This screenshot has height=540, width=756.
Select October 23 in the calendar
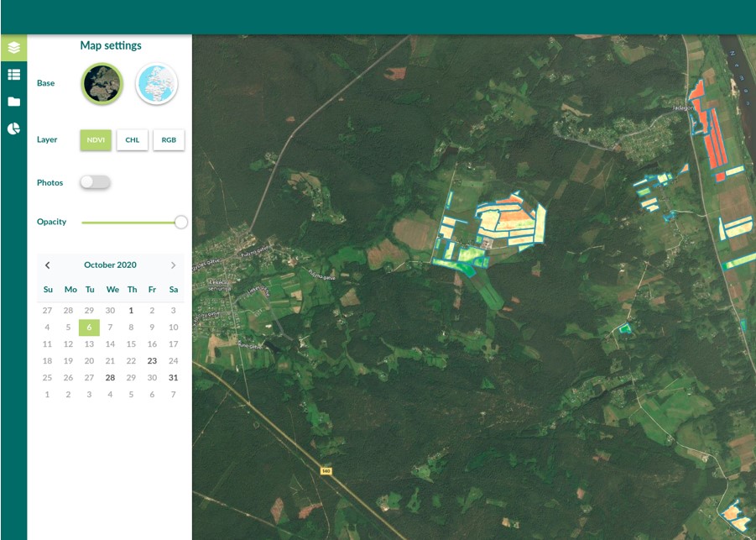coord(152,361)
